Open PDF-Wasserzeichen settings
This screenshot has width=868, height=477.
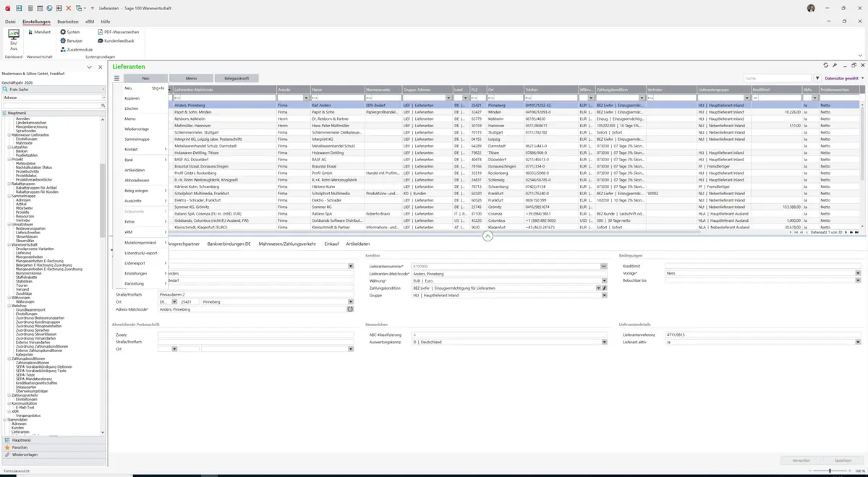[x=118, y=33]
